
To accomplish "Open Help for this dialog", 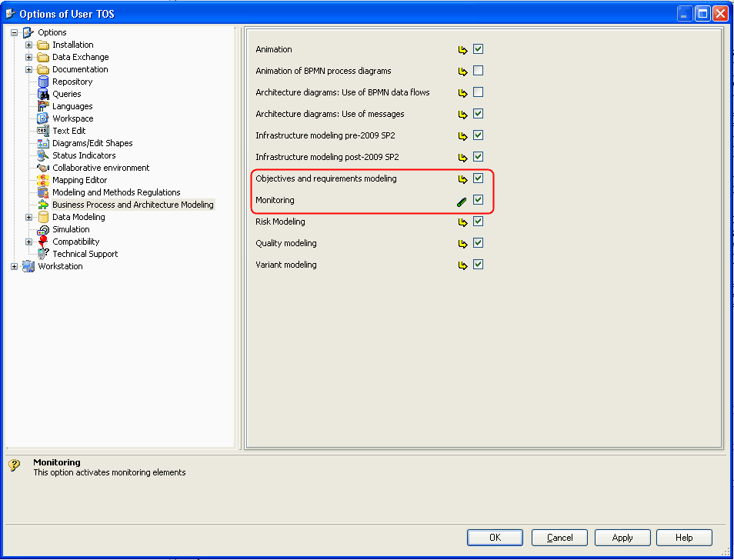I will 684,538.
